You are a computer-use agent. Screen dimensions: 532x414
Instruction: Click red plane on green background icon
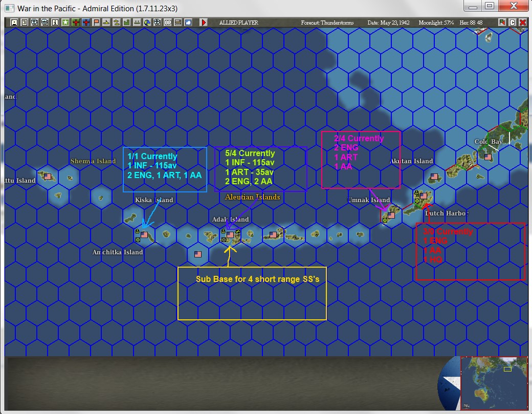click(76, 23)
